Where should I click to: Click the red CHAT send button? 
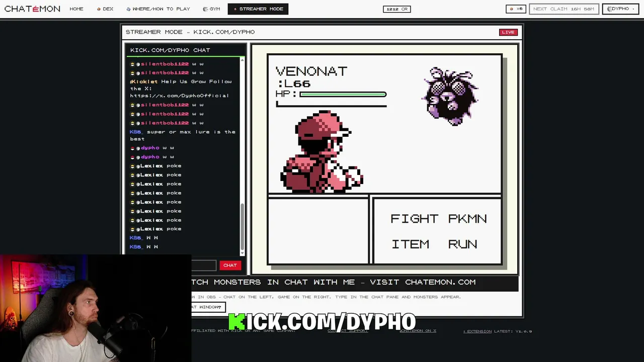[x=230, y=265]
